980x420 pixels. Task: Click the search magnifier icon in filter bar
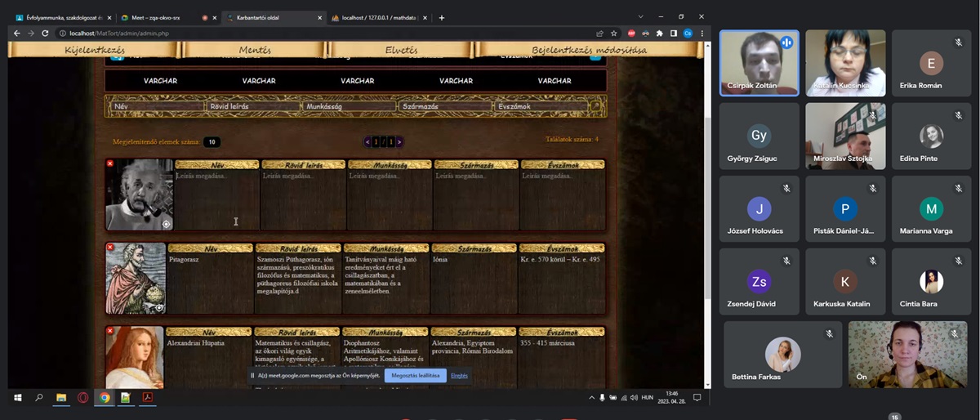[x=596, y=106]
